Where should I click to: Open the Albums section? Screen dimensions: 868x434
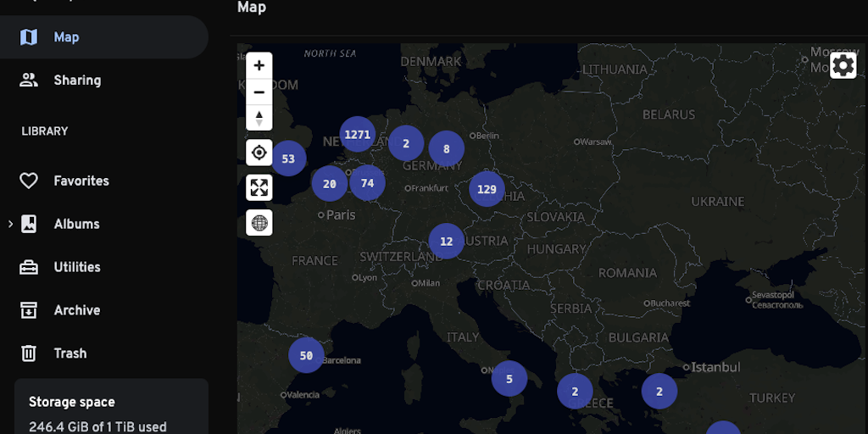(104, 224)
